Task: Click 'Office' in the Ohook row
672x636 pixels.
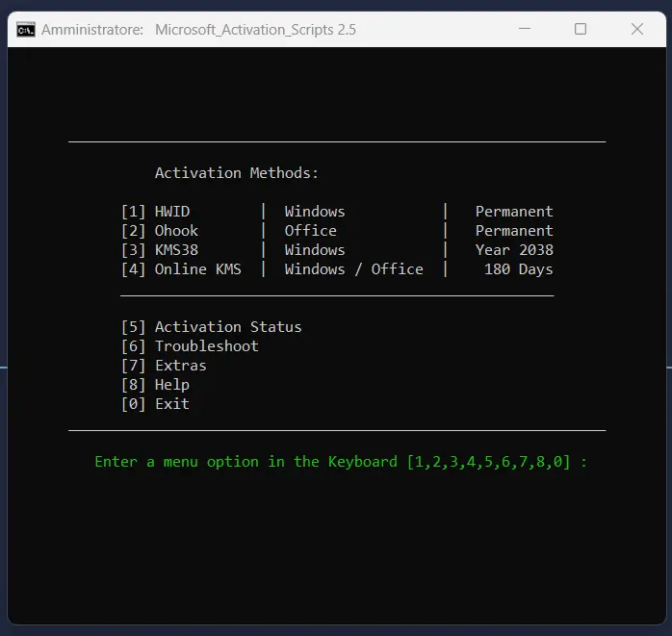Action: (311, 231)
